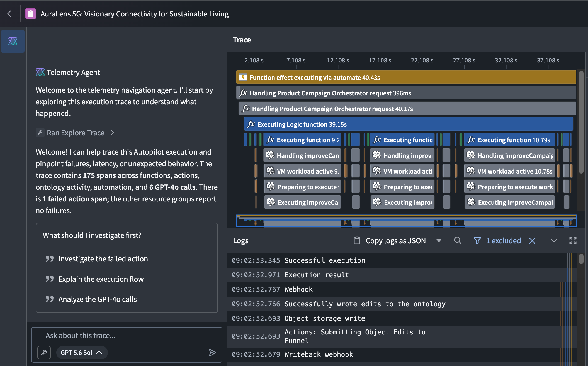Select the Webhook log row

coord(402,289)
